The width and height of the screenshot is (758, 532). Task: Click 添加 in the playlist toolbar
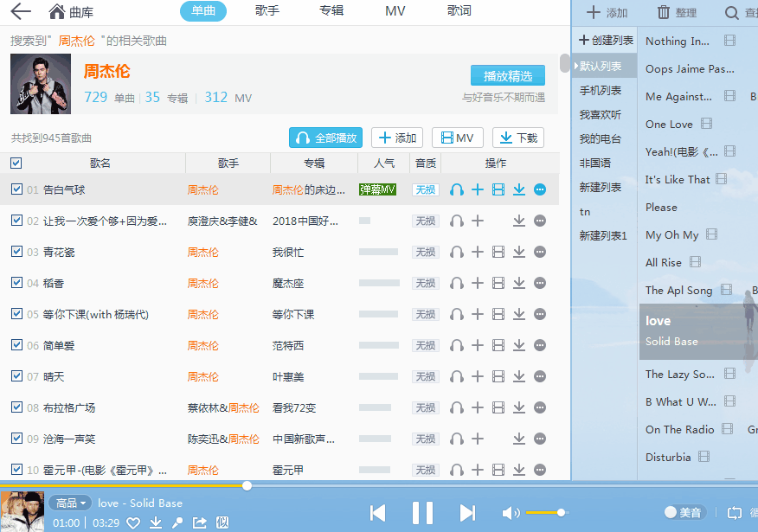(x=607, y=13)
